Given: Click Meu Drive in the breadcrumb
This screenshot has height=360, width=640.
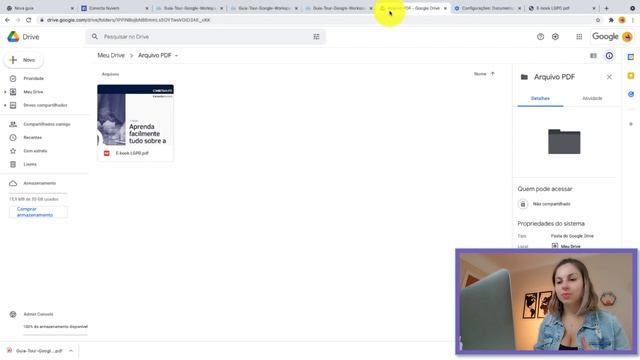Looking at the screenshot, I should [x=111, y=56].
